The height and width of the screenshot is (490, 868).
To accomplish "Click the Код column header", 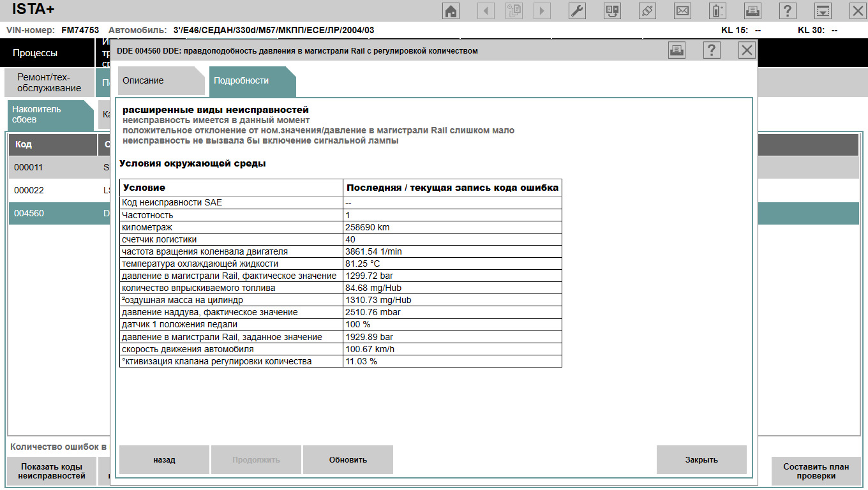I will click(x=53, y=145).
